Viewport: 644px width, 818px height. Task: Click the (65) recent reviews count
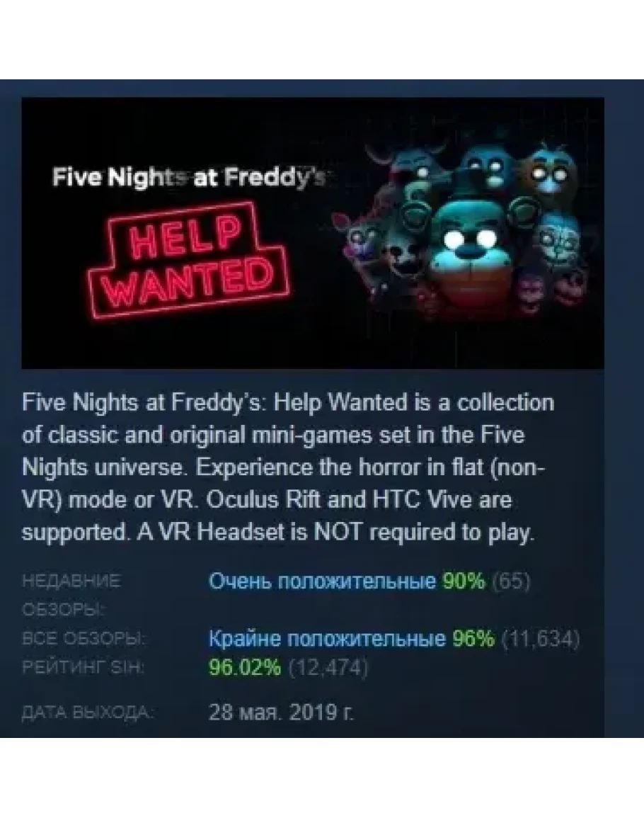[x=511, y=581]
